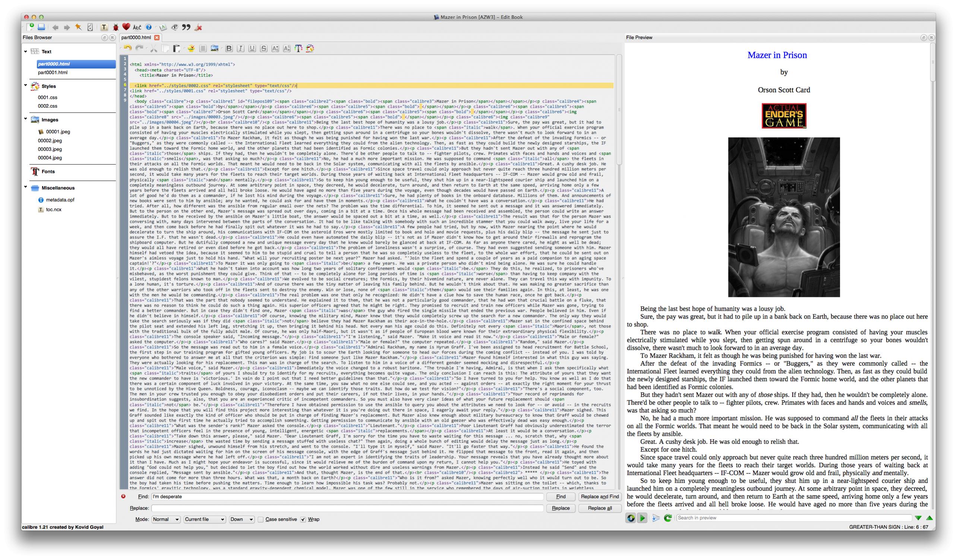Click the bug icon in main toolbar
Image resolution: width=957 pixels, height=560 pixels.
(116, 27)
